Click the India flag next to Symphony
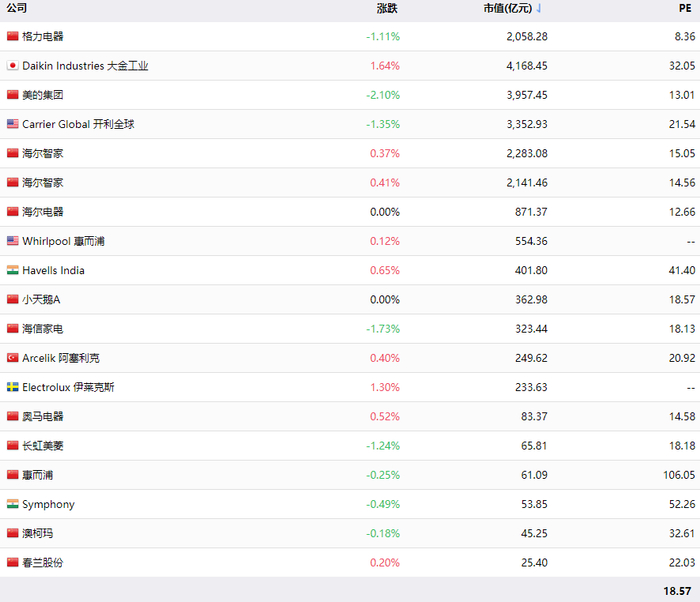The width and height of the screenshot is (700, 602). (x=13, y=504)
